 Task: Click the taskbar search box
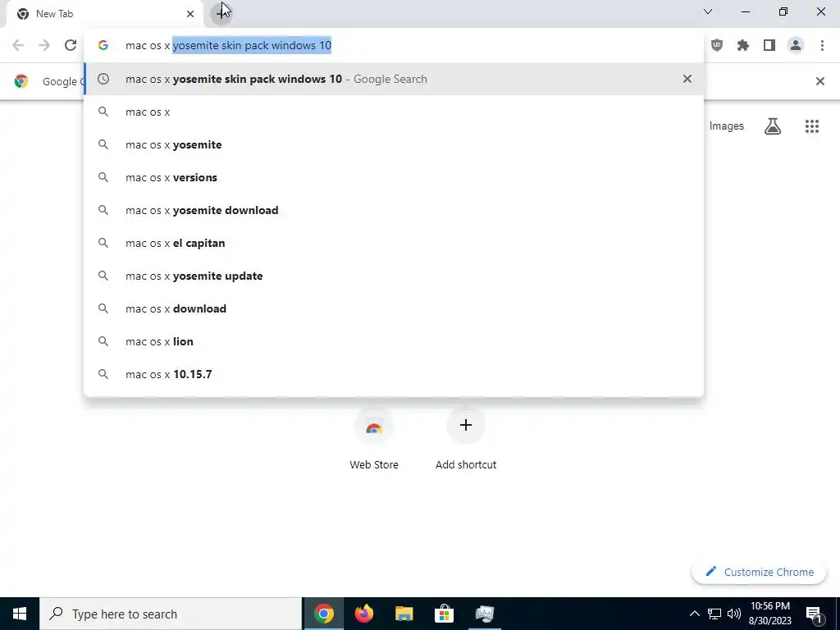coord(171,614)
